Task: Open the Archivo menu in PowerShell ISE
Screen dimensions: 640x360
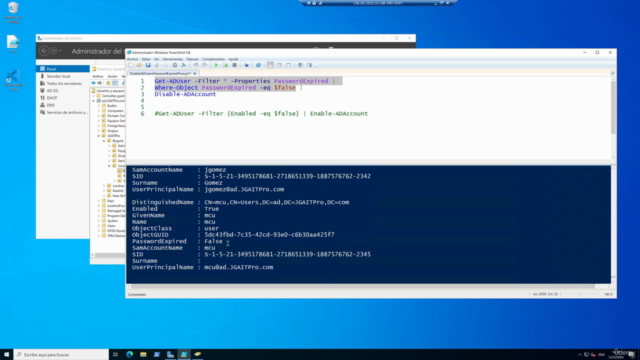Action: [x=132, y=59]
